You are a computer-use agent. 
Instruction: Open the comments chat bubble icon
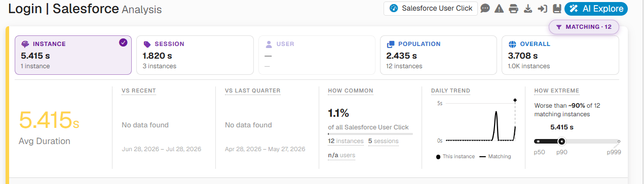coord(485,9)
